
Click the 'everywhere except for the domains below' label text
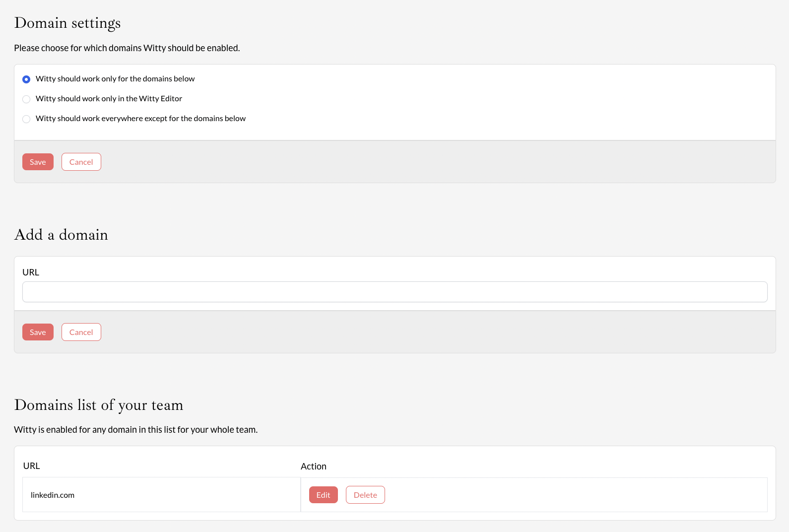[140, 119]
